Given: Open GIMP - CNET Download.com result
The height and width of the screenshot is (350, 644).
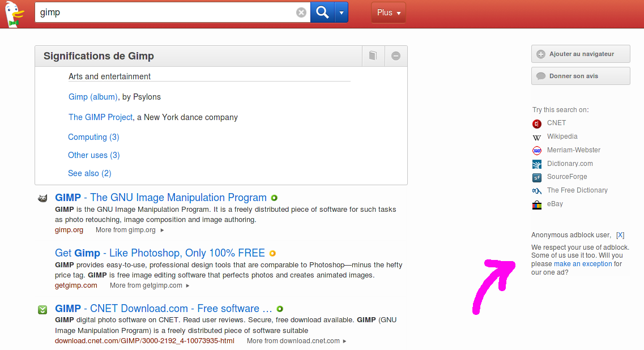Looking at the screenshot, I should 164,309.
